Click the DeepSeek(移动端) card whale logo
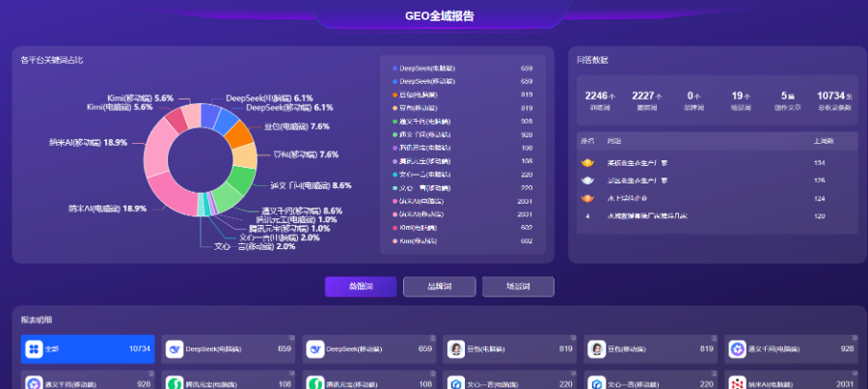Image resolution: width=868 pixels, height=389 pixels. click(x=315, y=349)
